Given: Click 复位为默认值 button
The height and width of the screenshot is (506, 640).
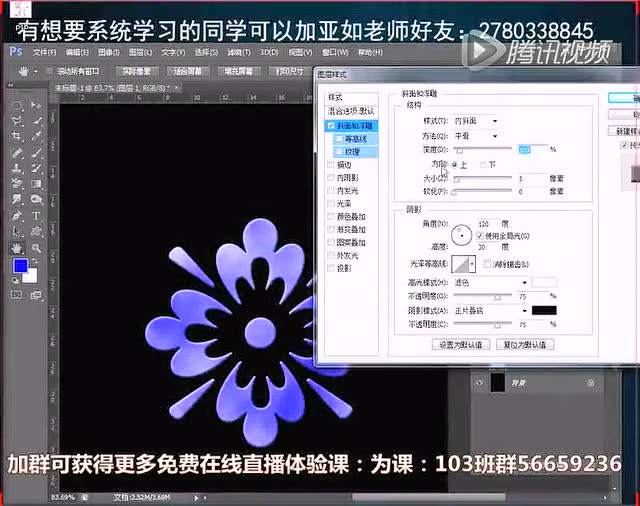Looking at the screenshot, I should [x=525, y=345].
